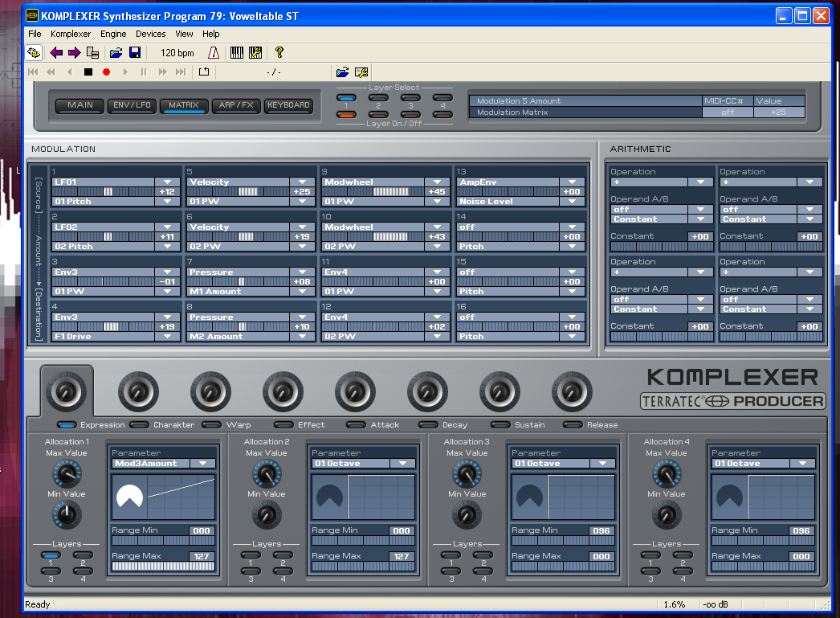Open the Engine menu
This screenshot has width=840, height=618.
pos(113,34)
